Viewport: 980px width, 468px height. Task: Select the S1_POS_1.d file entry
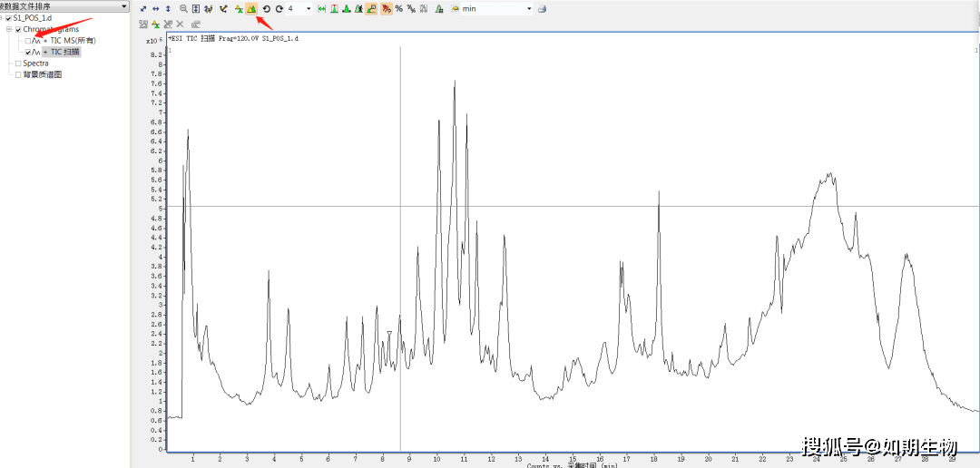pos(33,18)
